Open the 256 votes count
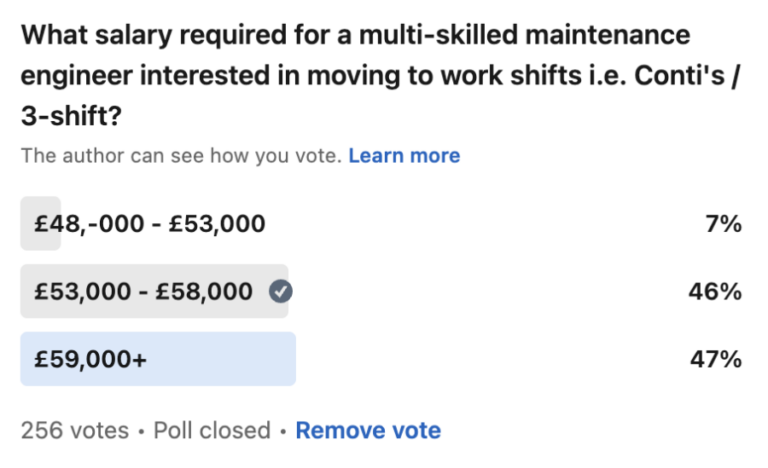This screenshot has width=768, height=468. 75,431
